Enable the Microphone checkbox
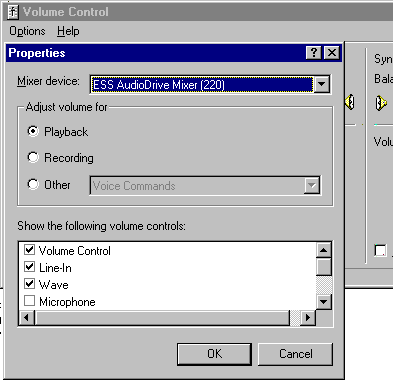 29,301
